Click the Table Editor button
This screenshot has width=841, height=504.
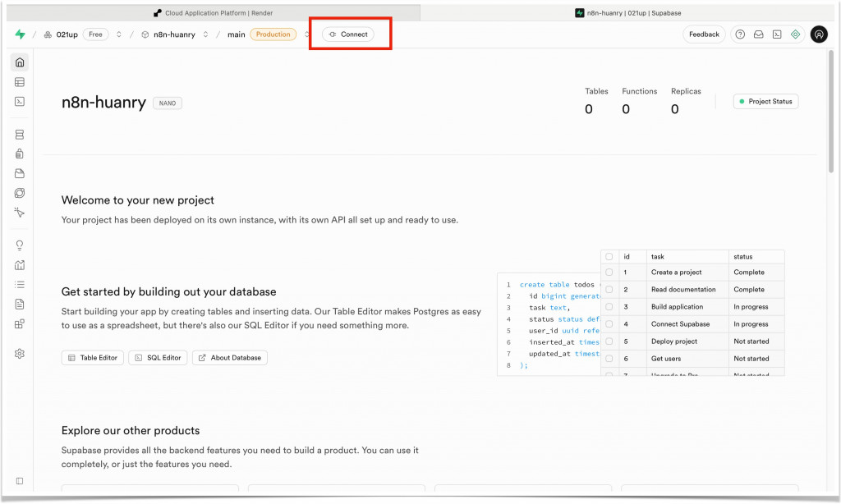(x=93, y=358)
